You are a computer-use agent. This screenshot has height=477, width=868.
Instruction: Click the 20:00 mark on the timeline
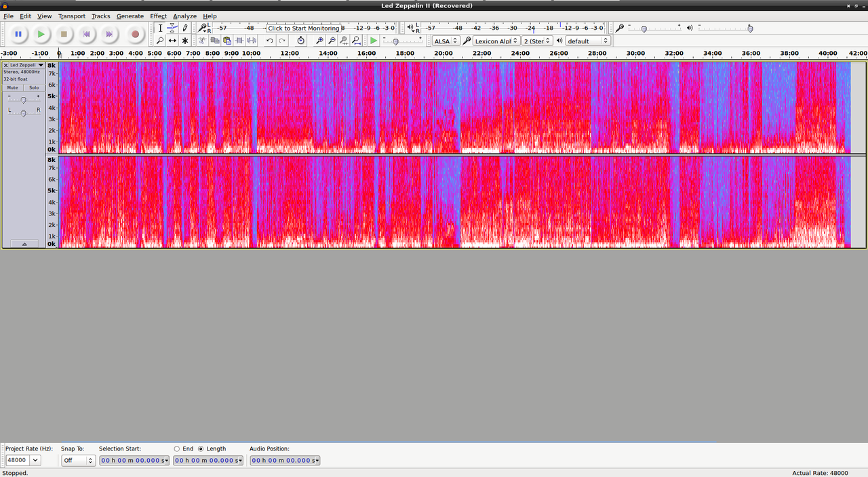tap(443, 53)
